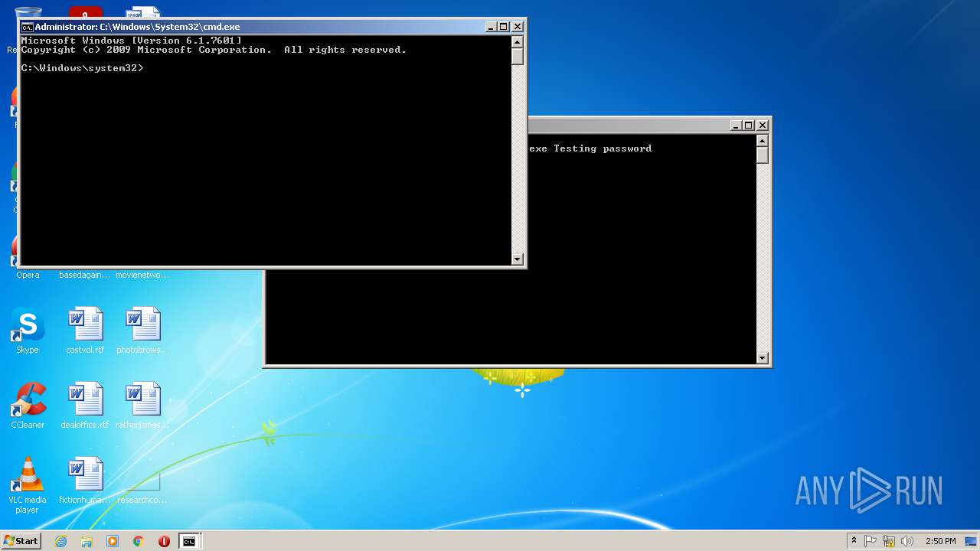Click the scrollbar thumb in the background console

point(762,155)
